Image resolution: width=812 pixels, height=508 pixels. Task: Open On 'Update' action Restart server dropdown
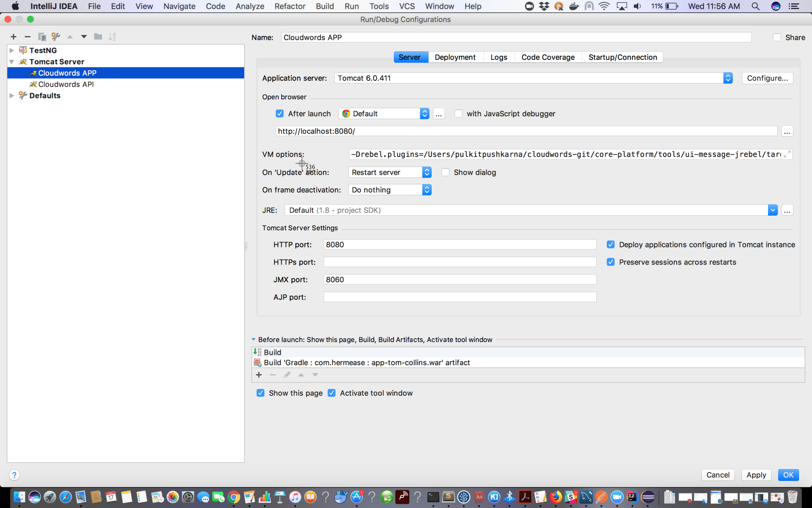[x=390, y=172]
